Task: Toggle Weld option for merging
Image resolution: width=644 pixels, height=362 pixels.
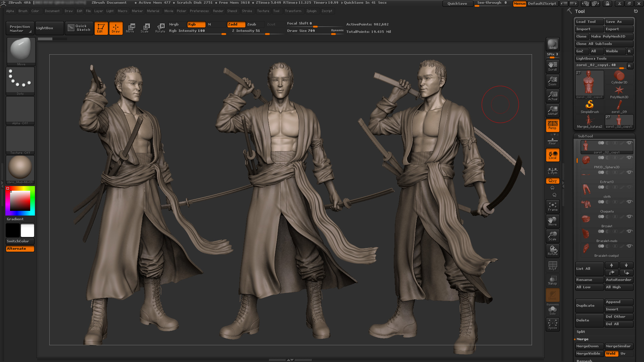Action: 611,354
